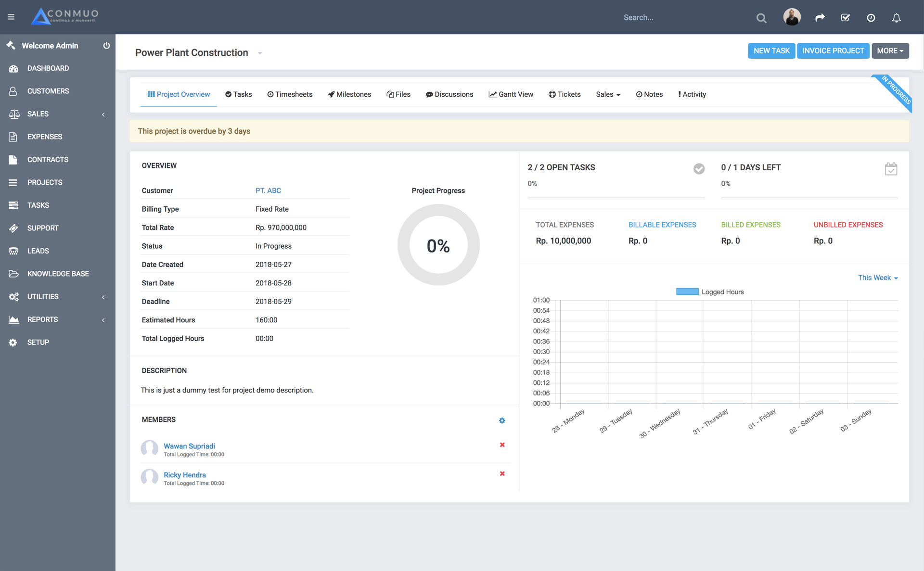Toggle the Logged Hours legend swatch

point(687,292)
